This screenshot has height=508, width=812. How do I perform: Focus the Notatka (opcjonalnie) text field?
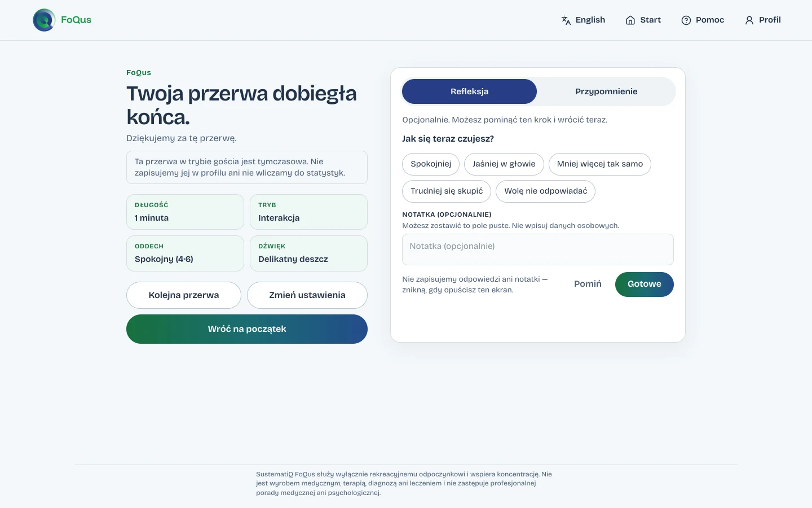pos(538,249)
